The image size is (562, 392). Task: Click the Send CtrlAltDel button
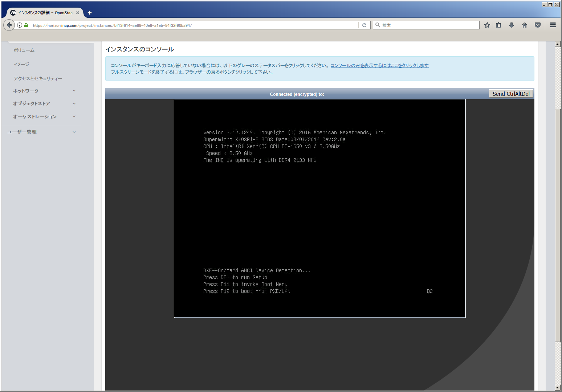[x=511, y=94]
